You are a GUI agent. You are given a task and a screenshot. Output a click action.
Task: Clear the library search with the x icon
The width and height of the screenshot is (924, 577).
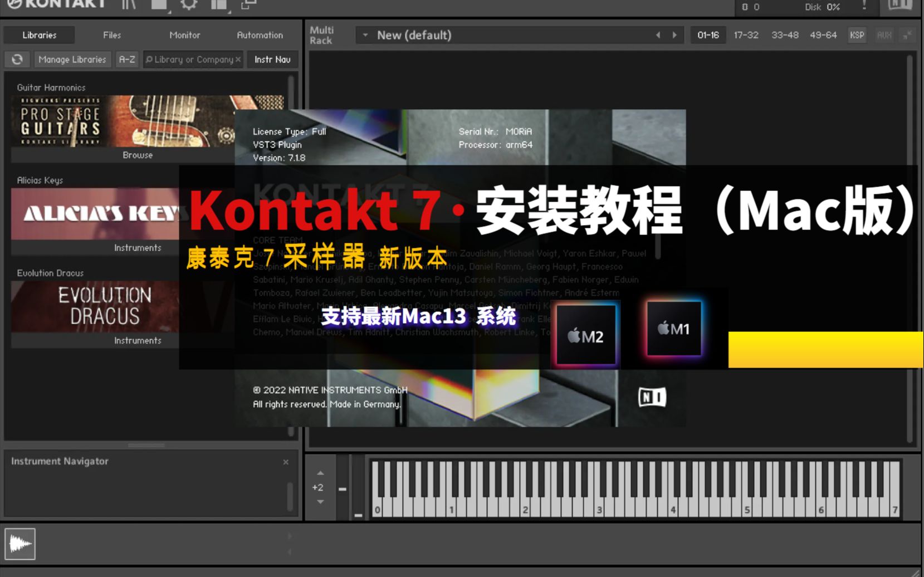click(x=238, y=59)
